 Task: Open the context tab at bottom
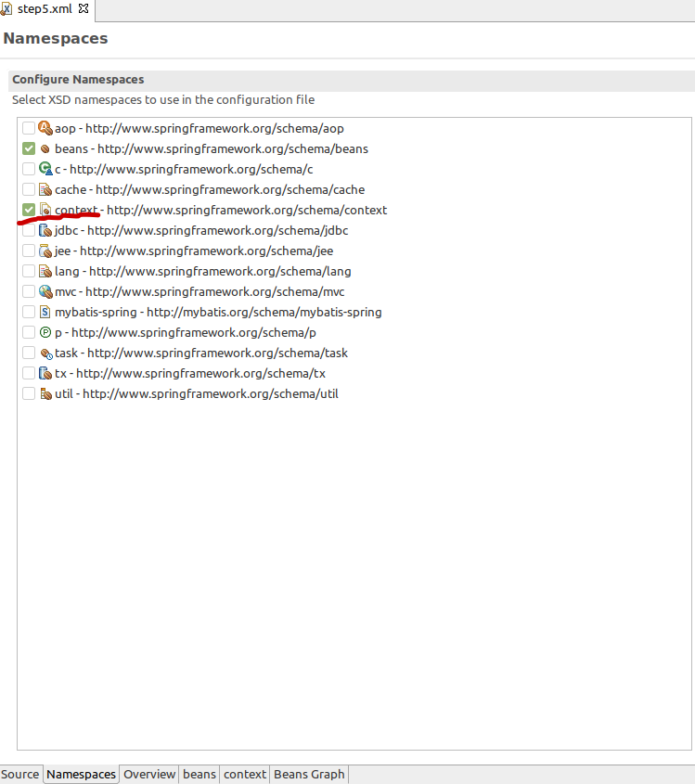point(245,774)
